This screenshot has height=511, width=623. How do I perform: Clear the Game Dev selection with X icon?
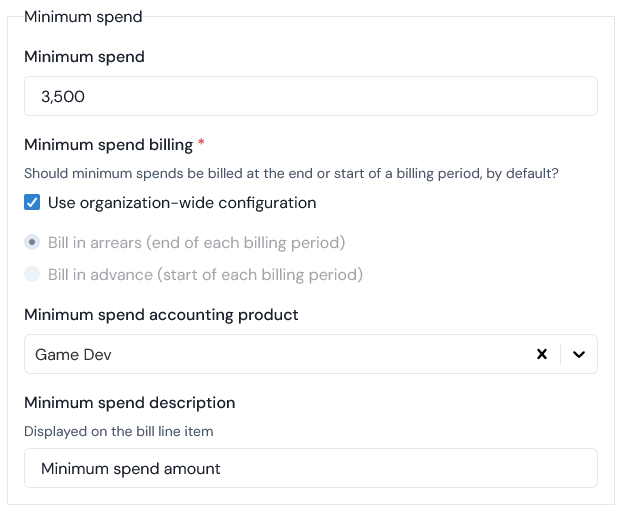coord(542,354)
